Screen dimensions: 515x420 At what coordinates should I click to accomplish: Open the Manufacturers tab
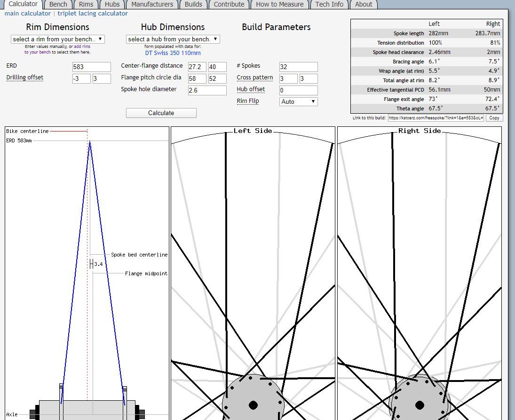tap(152, 4)
